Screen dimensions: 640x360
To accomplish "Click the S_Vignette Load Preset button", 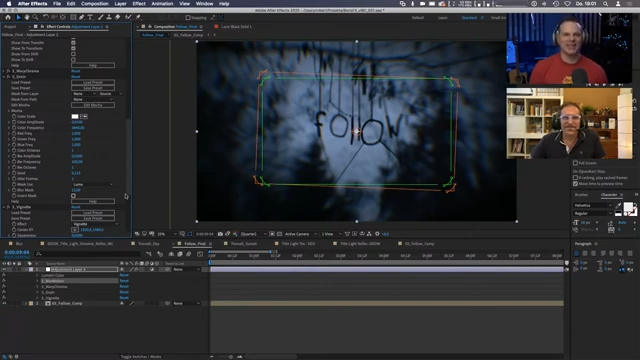I will pos(93,213).
